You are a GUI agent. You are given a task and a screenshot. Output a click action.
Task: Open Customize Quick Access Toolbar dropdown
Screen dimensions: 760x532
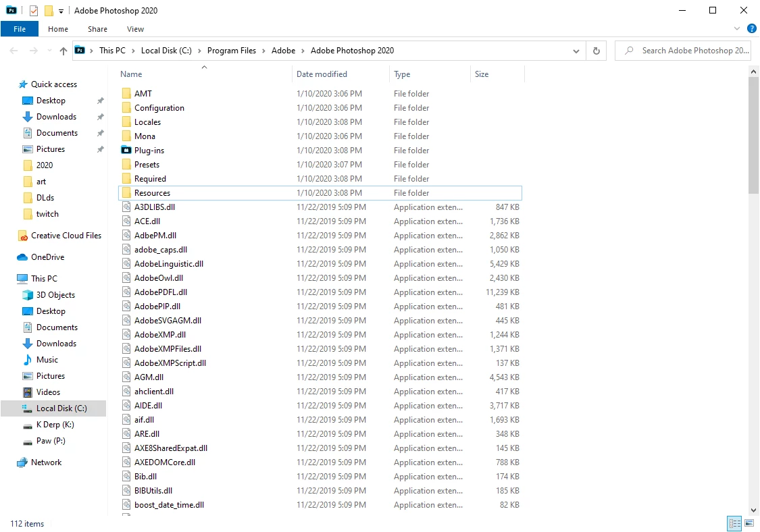coord(61,11)
